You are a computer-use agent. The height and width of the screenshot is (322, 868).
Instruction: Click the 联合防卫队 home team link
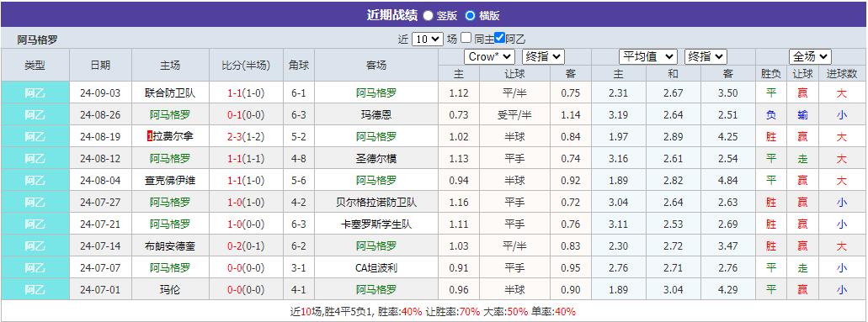[x=170, y=93]
